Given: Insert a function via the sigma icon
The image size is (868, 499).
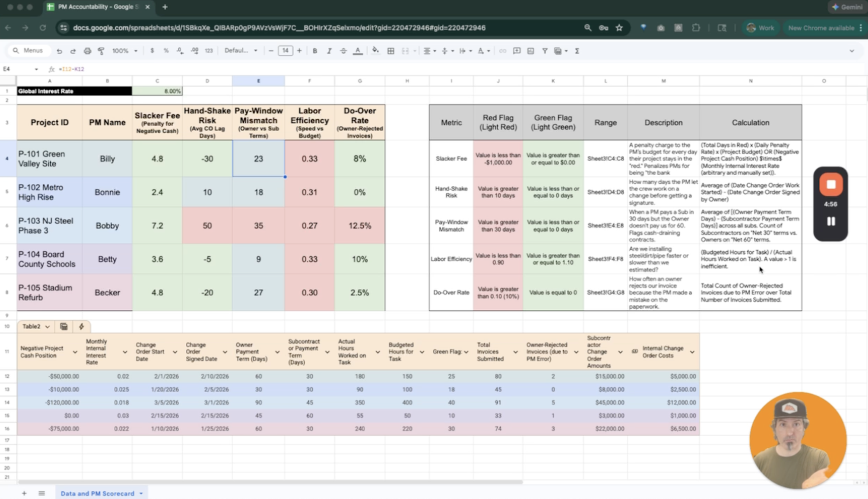Looking at the screenshot, I should click(x=577, y=51).
